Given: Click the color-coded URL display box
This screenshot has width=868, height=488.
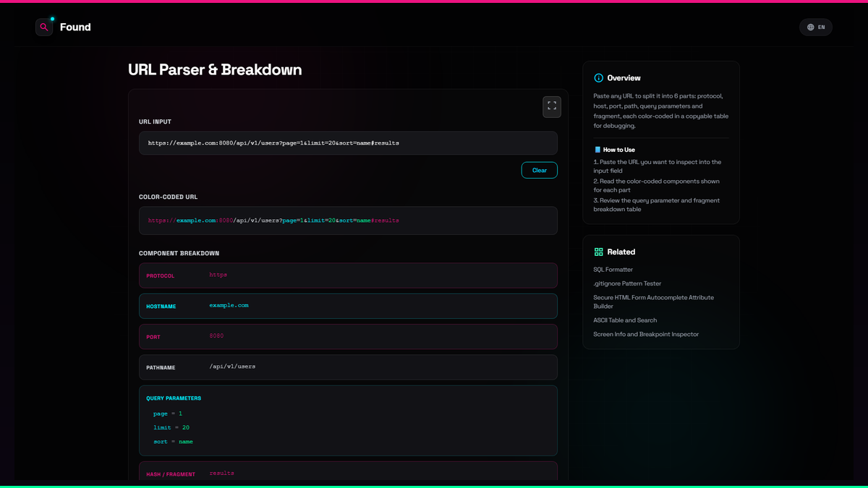Looking at the screenshot, I should pyautogui.click(x=348, y=221).
